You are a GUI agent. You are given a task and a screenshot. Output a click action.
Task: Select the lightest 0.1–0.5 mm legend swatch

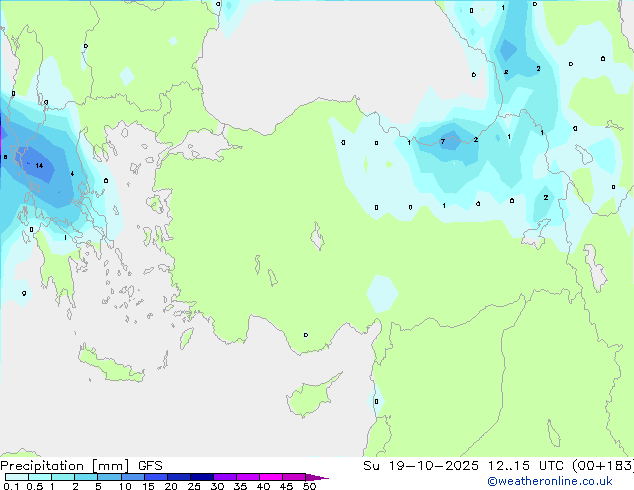(x=17, y=477)
